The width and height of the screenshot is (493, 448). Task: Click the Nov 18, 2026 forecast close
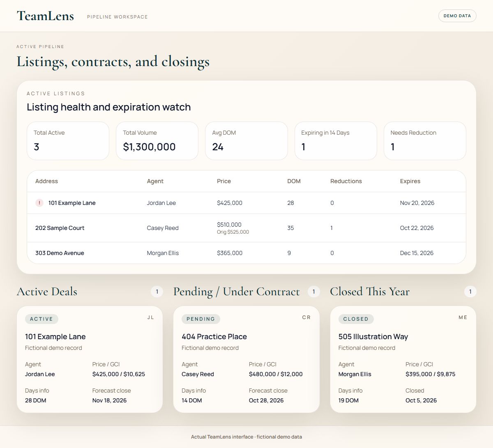pyautogui.click(x=109, y=400)
